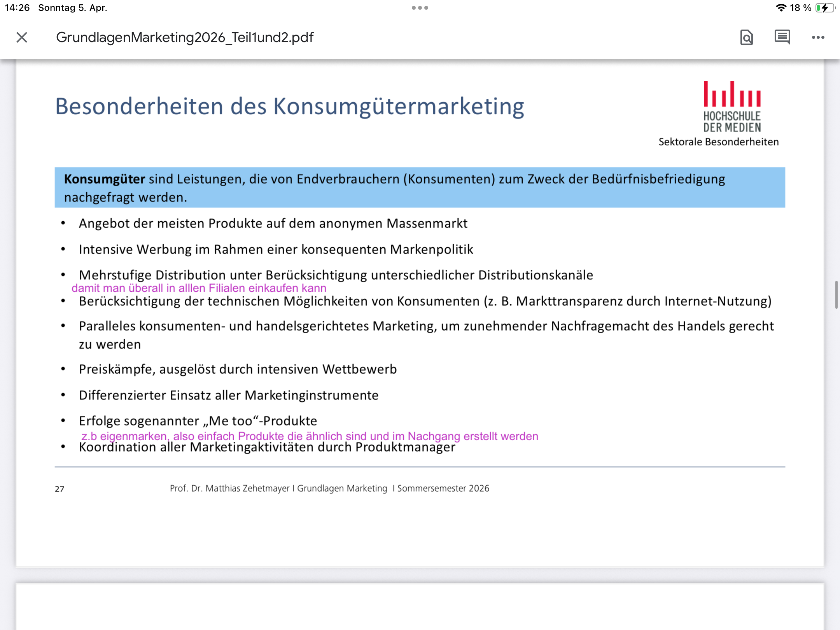
Task: Tap the scrollbar handle on the right edge
Action: [836, 294]
